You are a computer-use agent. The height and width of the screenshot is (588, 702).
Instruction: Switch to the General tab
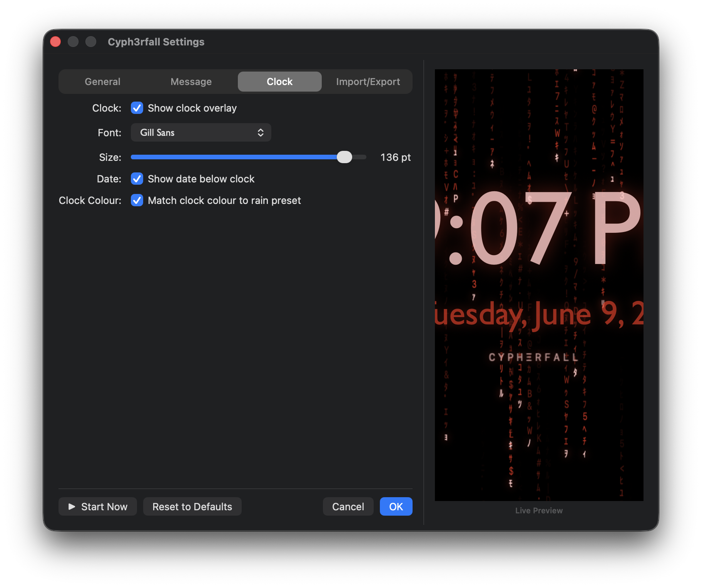(x=102, y=82)
